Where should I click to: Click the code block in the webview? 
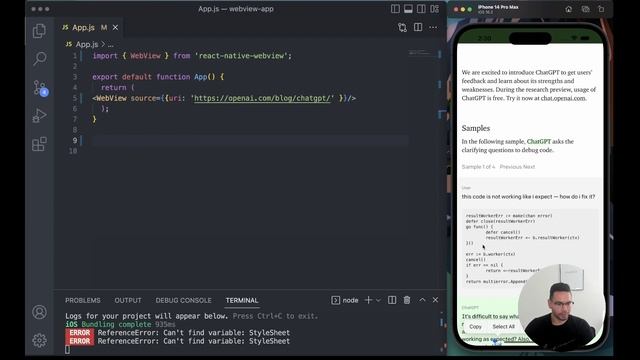531,248
